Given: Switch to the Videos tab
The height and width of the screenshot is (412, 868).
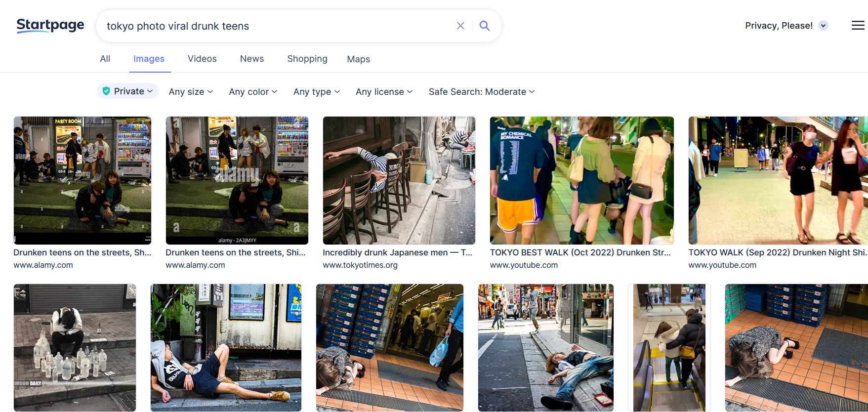Looking at the screenshot, I should click(202, 59).
